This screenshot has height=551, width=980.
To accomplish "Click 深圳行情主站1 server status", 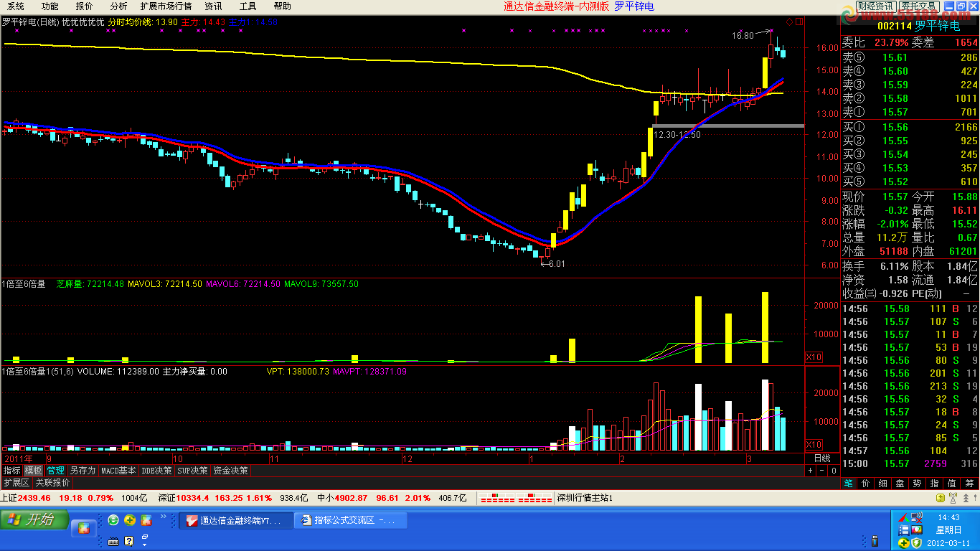I will click(585, 498).
